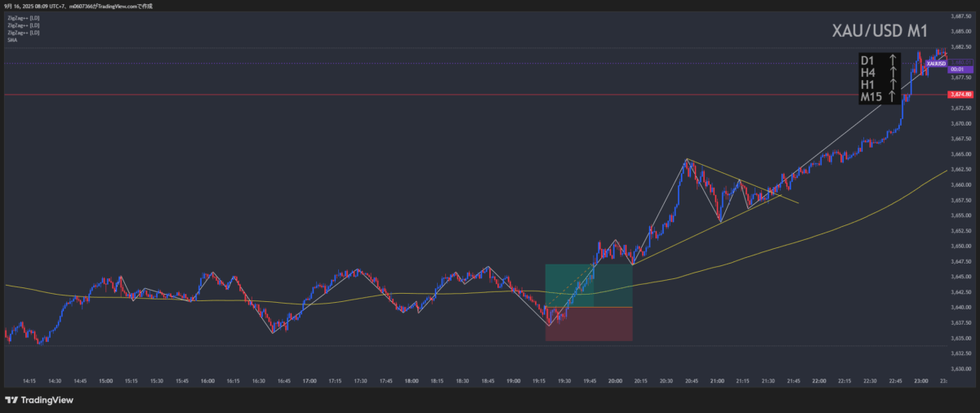Image resolution: width=980 pixels, height=413 pixels.
Task: Click the 00:01 candle countdown label
Action: (x=958, y=70)
